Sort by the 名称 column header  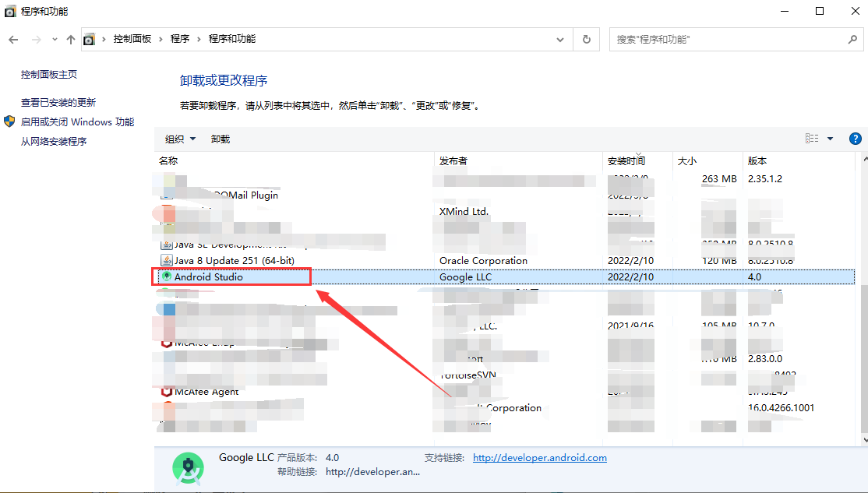[x=168, y=161]
